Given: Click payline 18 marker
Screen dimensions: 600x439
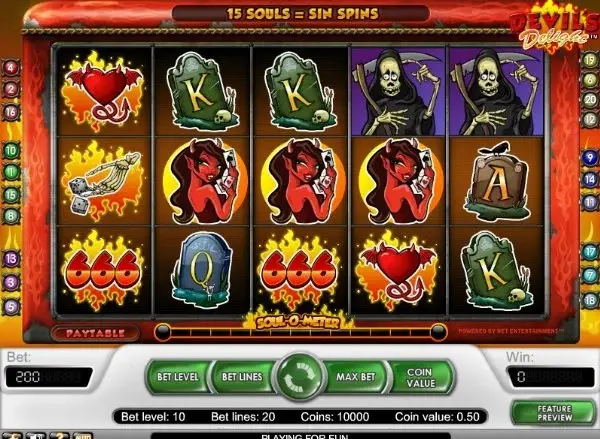Looking at the screenshot, I should (590, 300).
